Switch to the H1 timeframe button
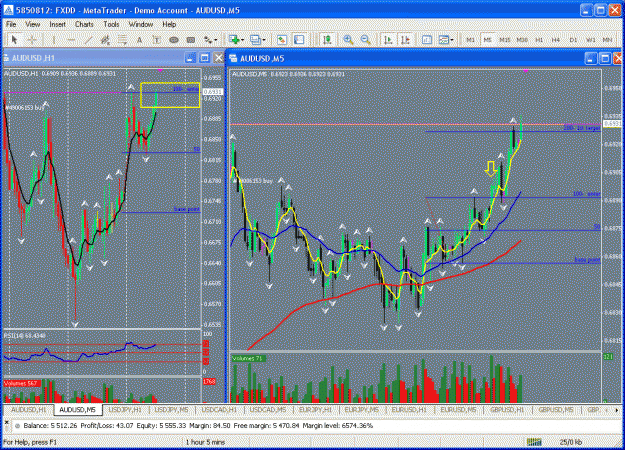 (539, 40)
